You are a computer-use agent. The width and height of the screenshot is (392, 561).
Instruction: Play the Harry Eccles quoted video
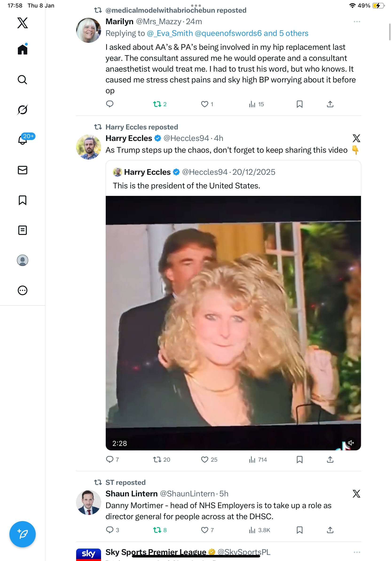point(233,323)
